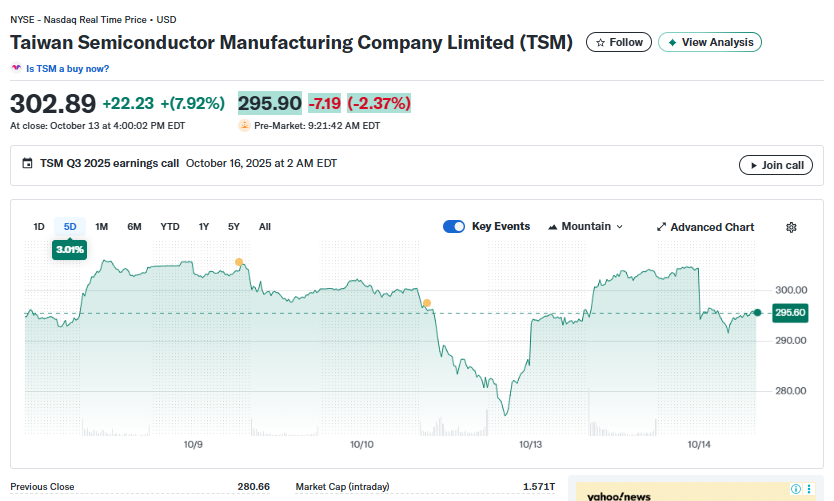Open chart settings gear icon

791,227
